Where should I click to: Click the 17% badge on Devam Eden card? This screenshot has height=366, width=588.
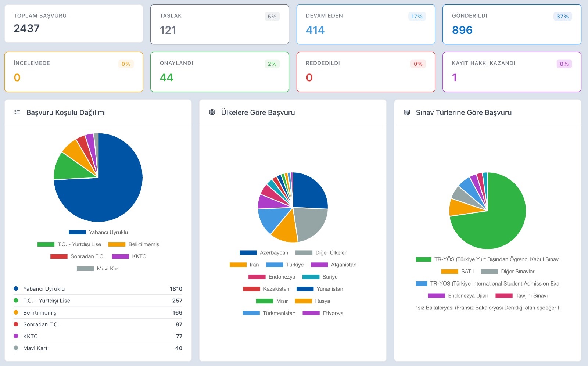(x=417, y=17)
